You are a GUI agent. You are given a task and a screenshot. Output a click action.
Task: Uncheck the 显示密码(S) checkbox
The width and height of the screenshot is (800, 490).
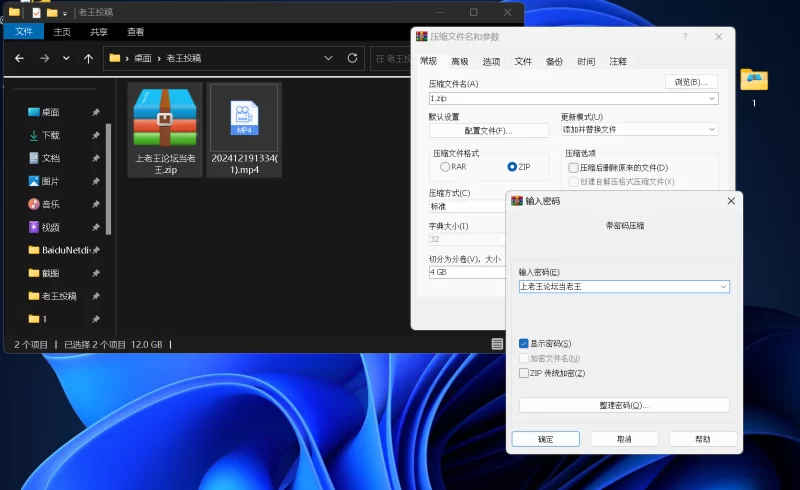click(x=523, y=344)
